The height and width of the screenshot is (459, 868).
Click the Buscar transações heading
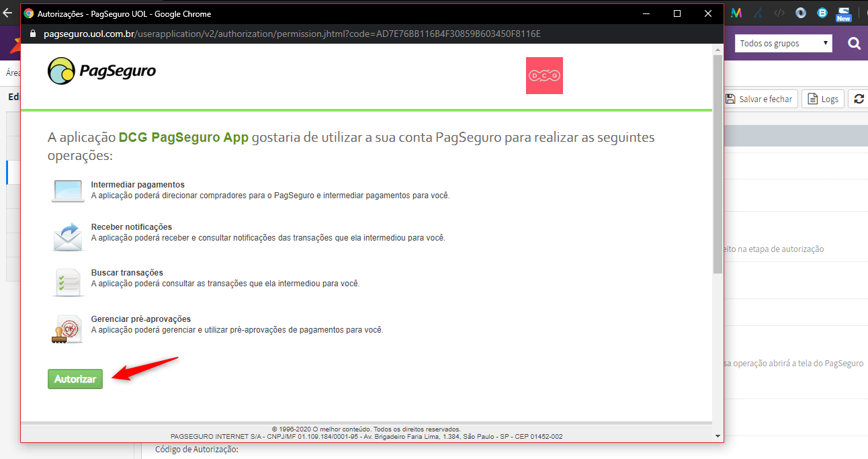127,273
